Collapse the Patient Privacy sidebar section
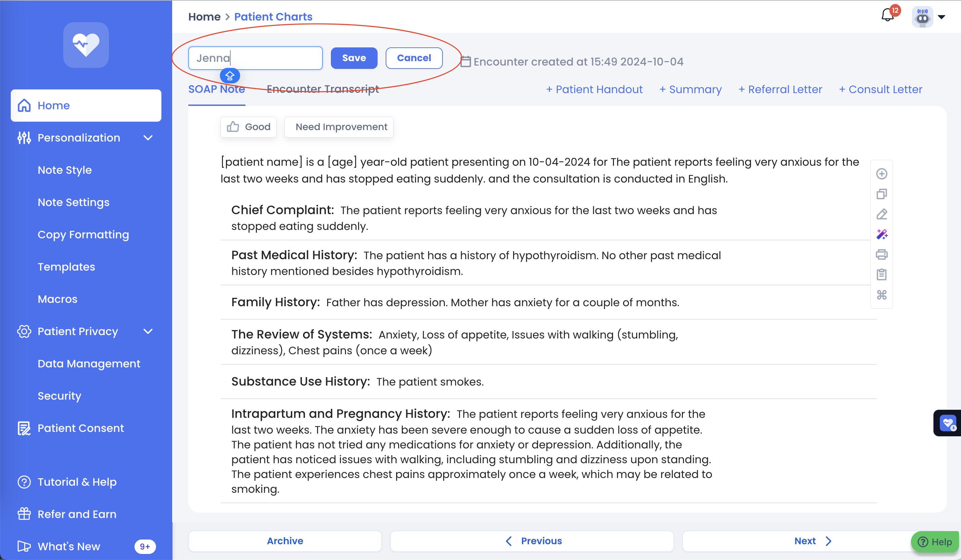 point(148,332)
